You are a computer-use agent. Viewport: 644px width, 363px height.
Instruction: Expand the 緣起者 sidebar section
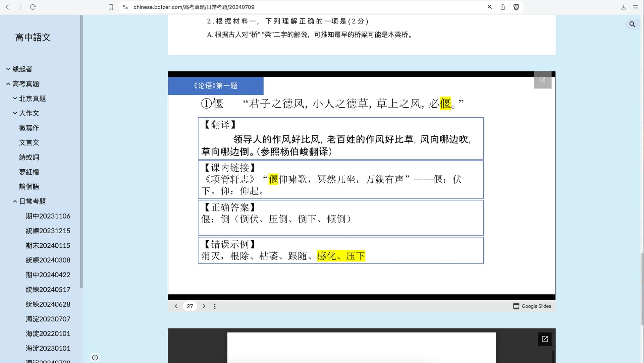tap(8, 69)
